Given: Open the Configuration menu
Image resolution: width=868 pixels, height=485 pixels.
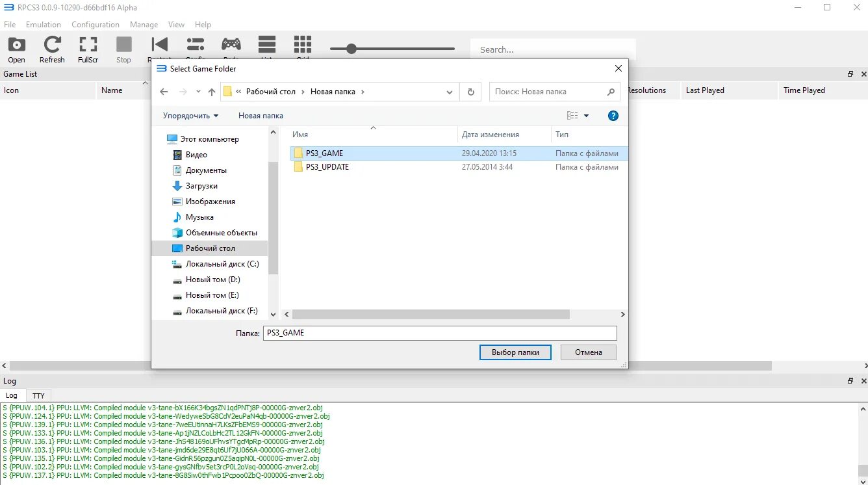Looking at the screenshot, I should point(96,25).
